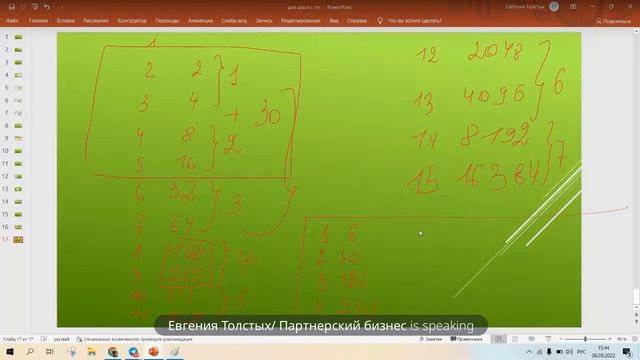Viewport: 640px width, 360px height.
Task: Undo the last action
Action: 47,7
